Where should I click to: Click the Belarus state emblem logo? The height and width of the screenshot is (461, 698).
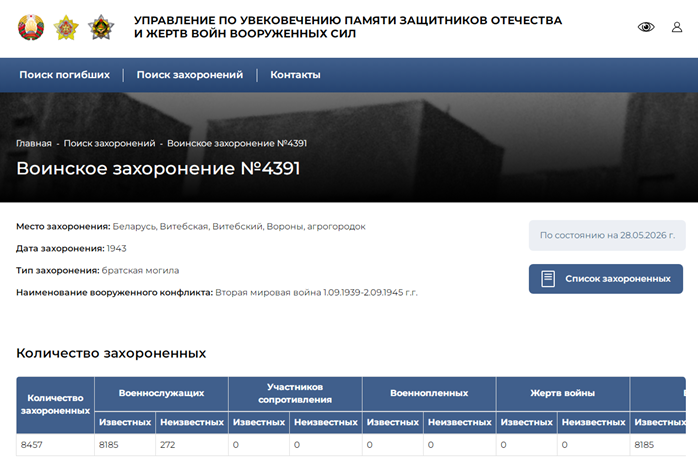tap(31, 28)
